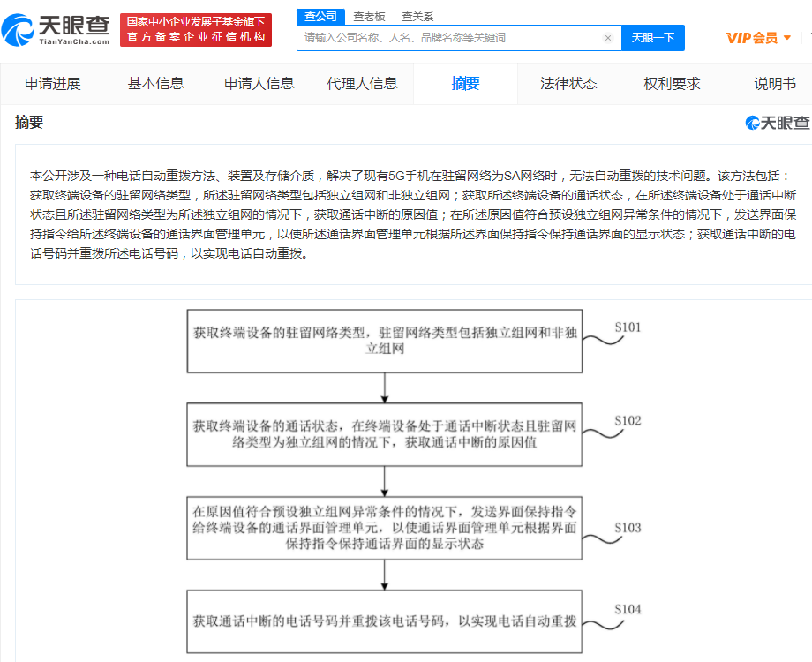Viewport: 812px width, 662px height.
Task: Open the 基本信息 section
Action: 155,83
